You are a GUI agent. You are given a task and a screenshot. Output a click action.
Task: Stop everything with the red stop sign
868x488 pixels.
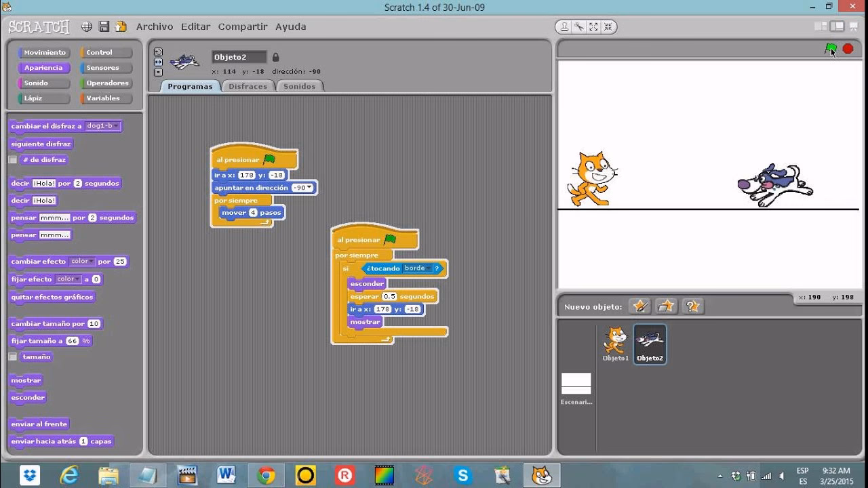pos(848,49)
